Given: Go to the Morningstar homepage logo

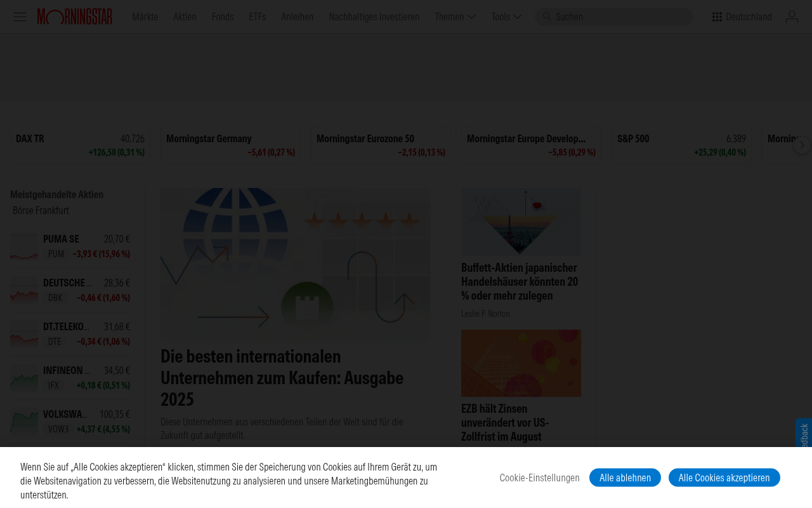Looking at the screenshot, I should pyautogui.click(x=75, y=17).
